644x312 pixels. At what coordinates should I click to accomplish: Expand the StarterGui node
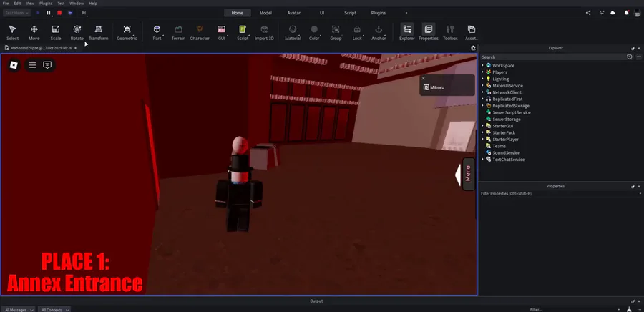[482, 126]
